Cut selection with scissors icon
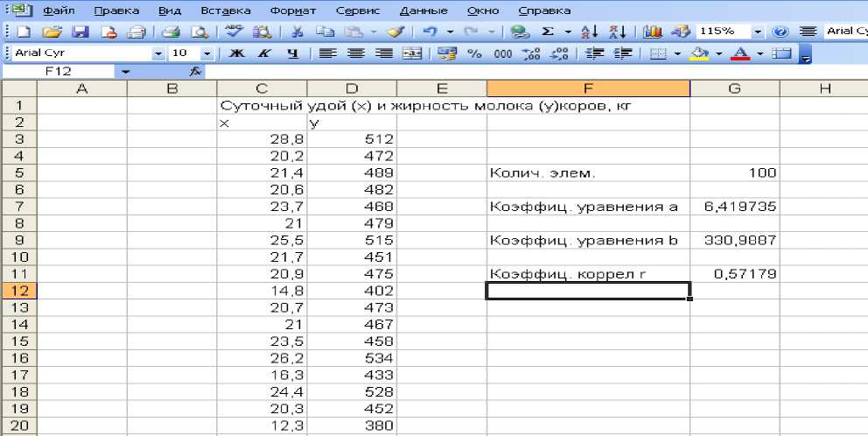The width and height of the screenshot is (868, 436). pos(297,32)
